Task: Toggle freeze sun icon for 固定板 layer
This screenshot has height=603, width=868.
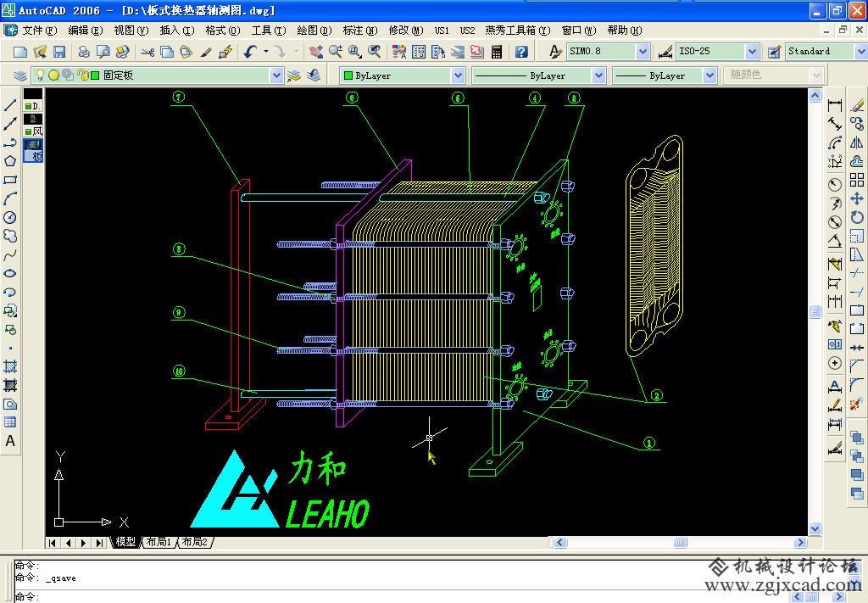Action: (x=53, y=75)
